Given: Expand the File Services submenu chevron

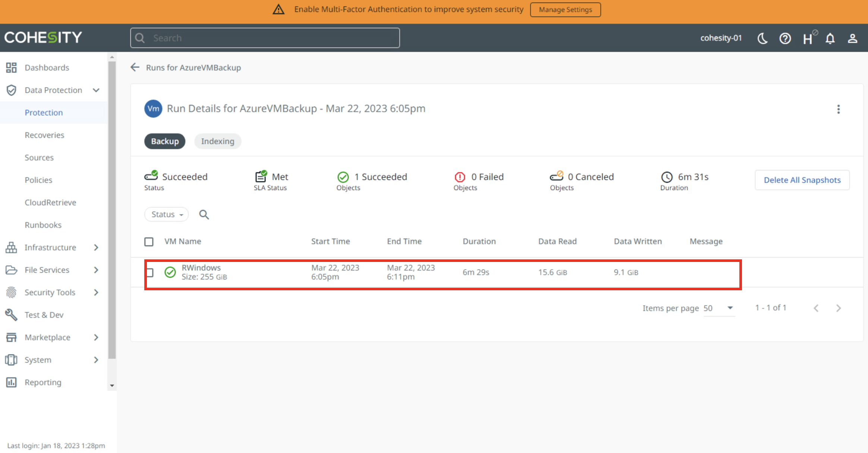Looking at the screenshot, I should click(x=96, y=270).
